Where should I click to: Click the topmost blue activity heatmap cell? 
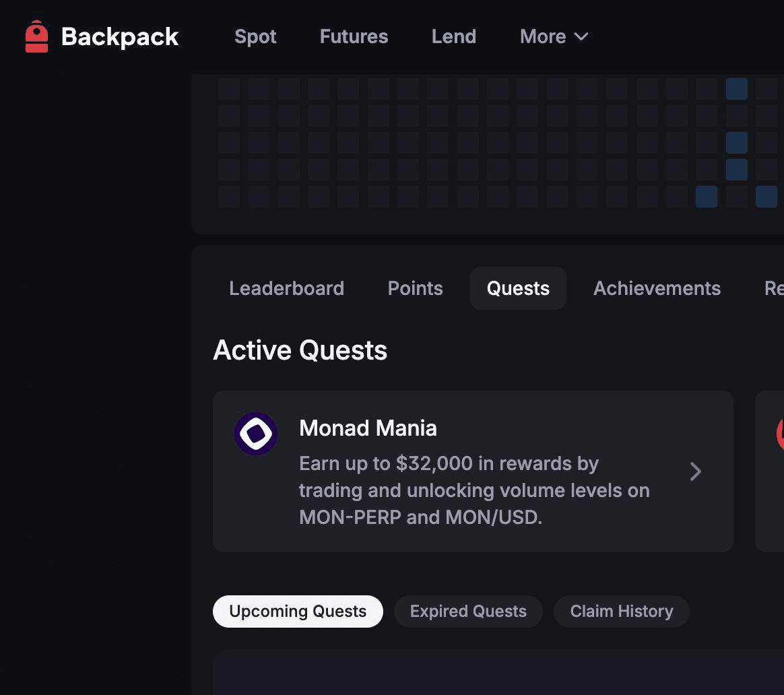[736, 89]
